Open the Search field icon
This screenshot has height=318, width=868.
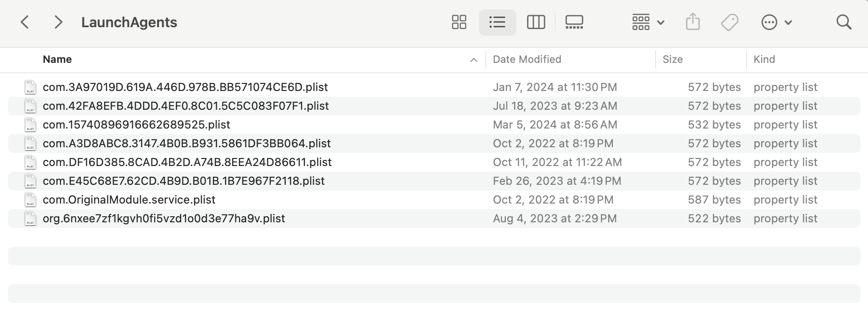coord(844,22)
